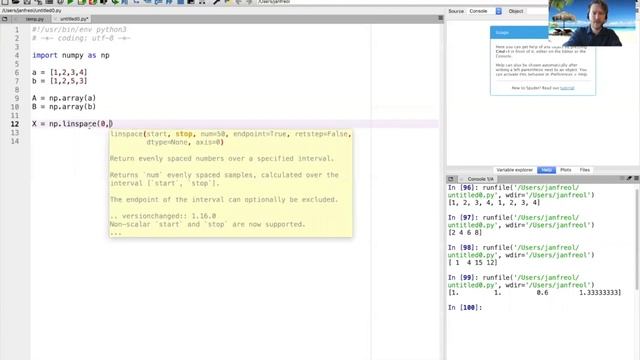Click the Usage heading in Help pane

(x=502, y=32)
